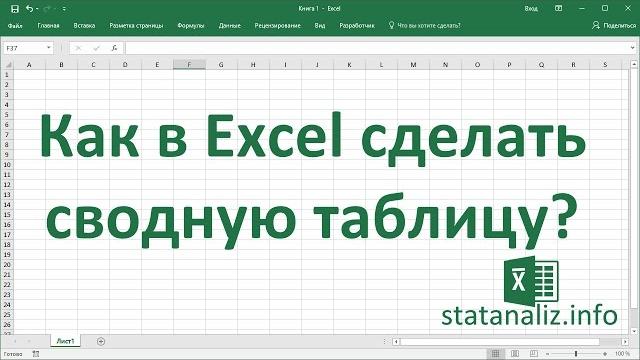This screenshot has height=360, width=640.
Task: Click the macro recording icon in status bar
Action: click(36, 354)
